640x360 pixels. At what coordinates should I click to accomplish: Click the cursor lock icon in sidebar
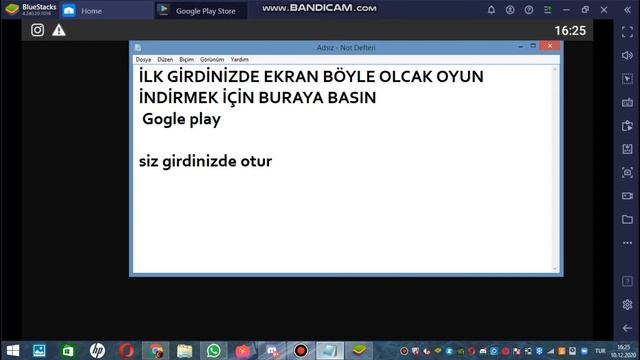coord(627,78)
